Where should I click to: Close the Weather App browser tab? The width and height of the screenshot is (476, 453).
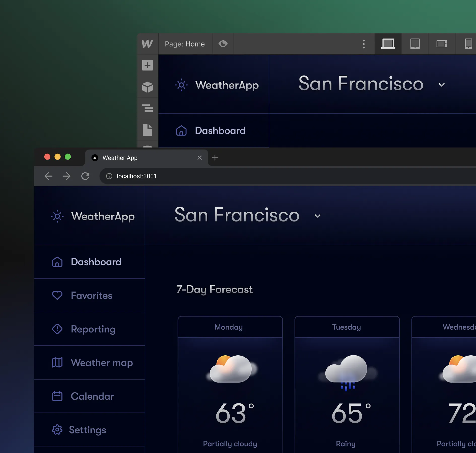199,158
